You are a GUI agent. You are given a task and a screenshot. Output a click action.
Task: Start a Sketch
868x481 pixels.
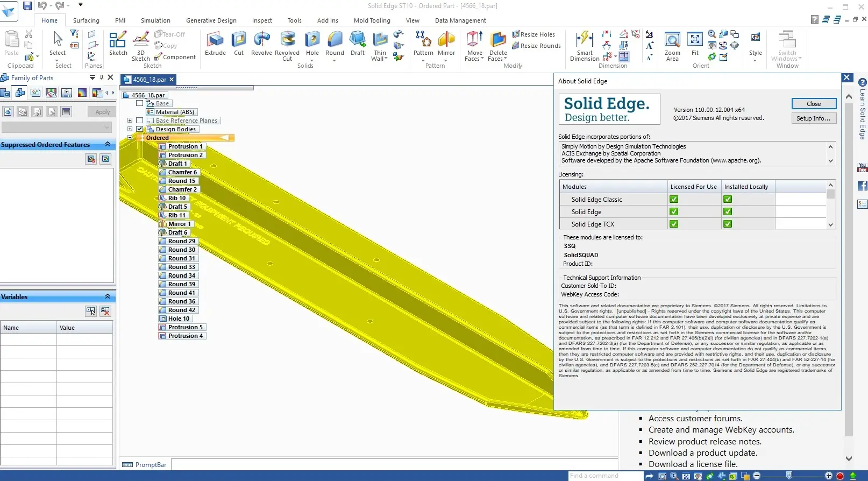(118, 43)
